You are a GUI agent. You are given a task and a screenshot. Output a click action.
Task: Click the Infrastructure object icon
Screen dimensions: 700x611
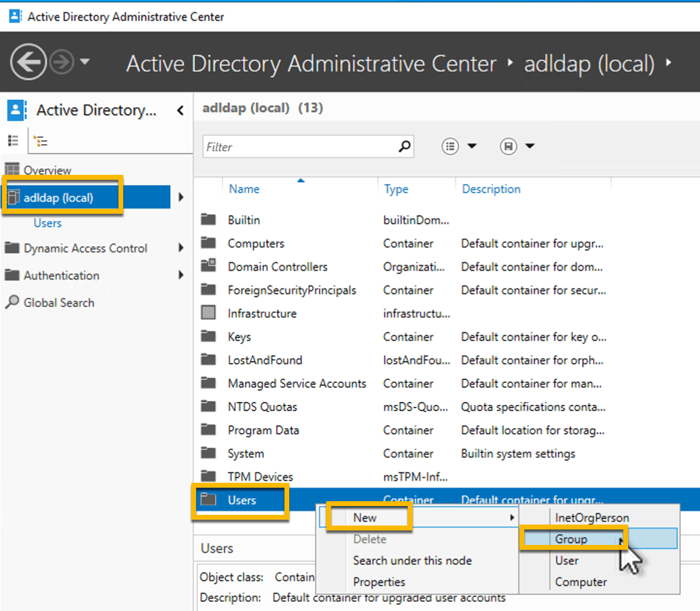pyautogui.click(x=208, y=312)
